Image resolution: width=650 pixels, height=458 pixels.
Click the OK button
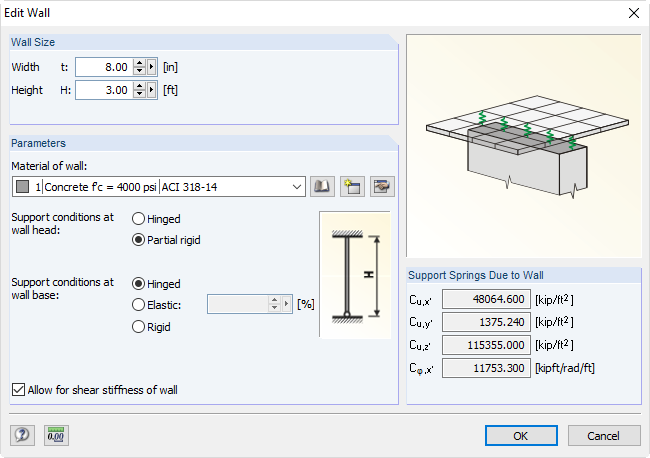[521, 435]
